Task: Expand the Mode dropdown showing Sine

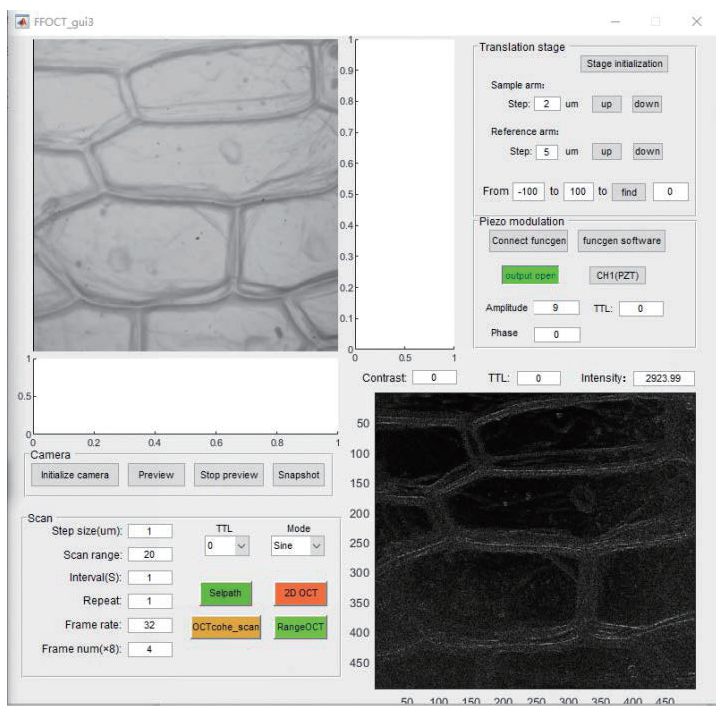Action: 298,546
